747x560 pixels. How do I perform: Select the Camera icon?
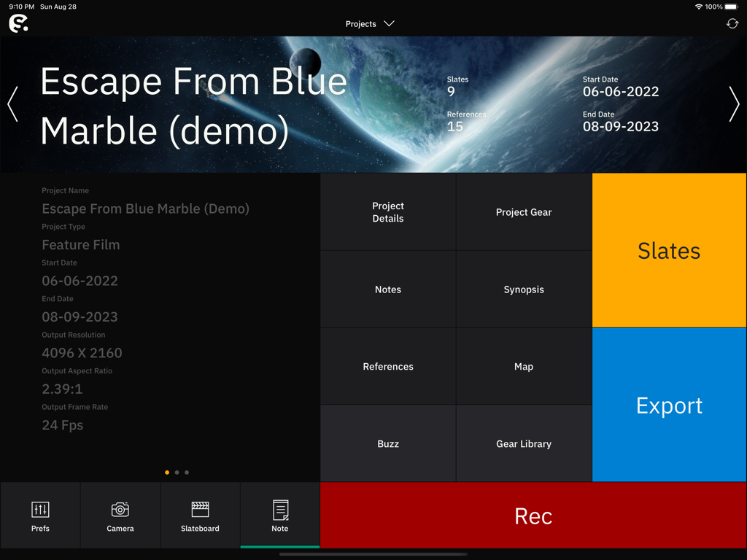click(120, 515)
